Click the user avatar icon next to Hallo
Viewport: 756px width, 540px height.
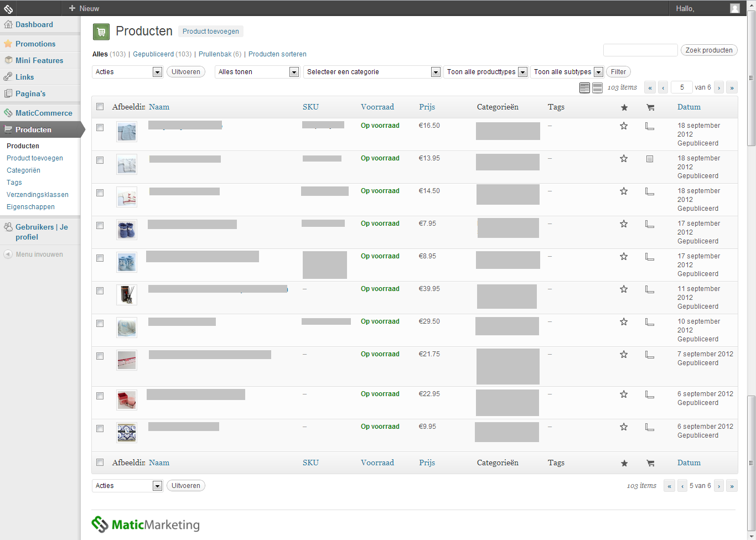[x=734, y=8]
